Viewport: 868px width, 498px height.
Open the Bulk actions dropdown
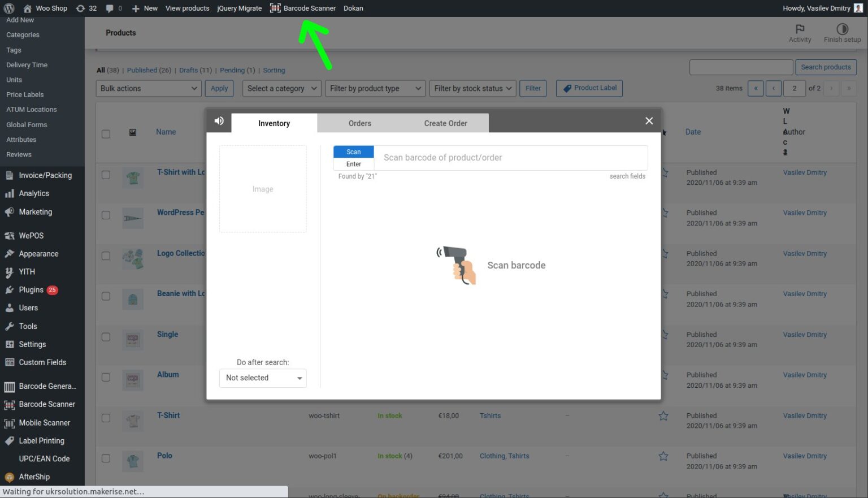[148, 88]
